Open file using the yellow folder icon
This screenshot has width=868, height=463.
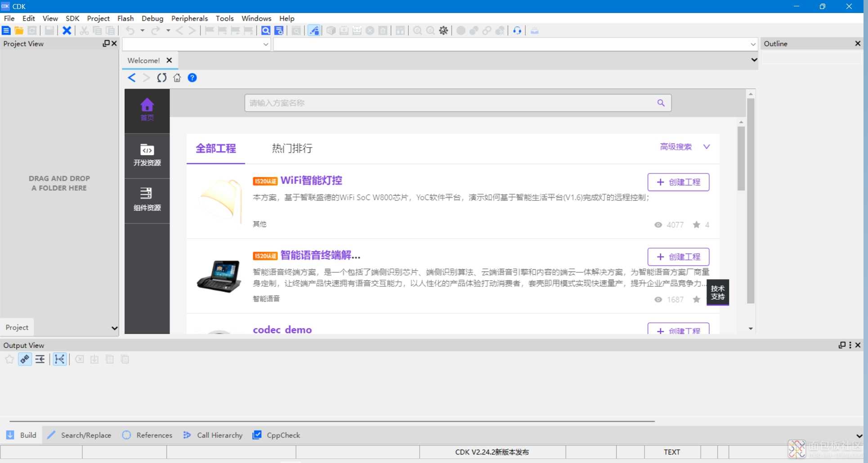19,31
